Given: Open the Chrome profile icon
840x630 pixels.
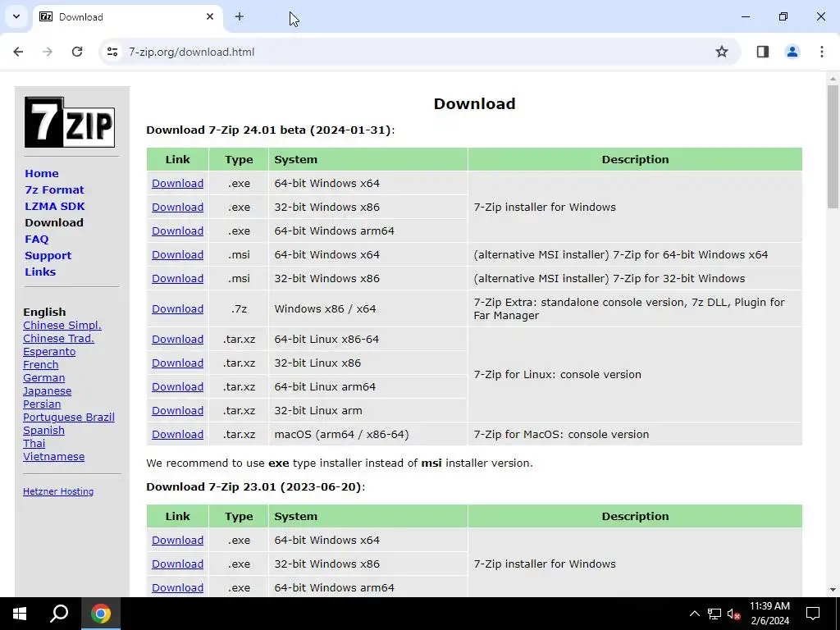Looking at the screenshot, I should tap(792, 52).
